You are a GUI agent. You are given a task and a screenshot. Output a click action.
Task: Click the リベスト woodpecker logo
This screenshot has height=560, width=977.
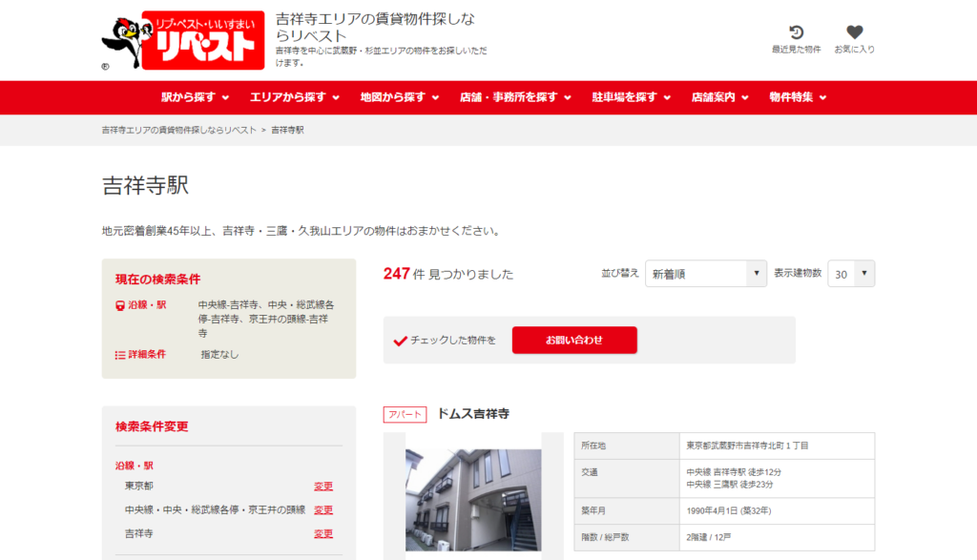pyautogui.click(x=183, y=41)
